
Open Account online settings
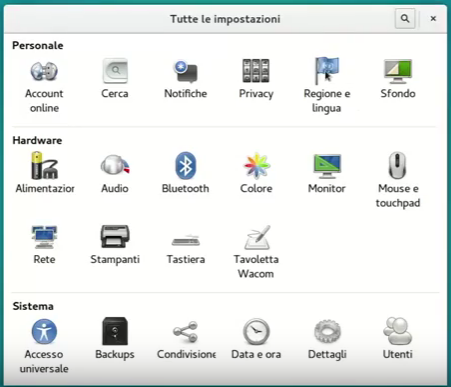click(44, 86)
